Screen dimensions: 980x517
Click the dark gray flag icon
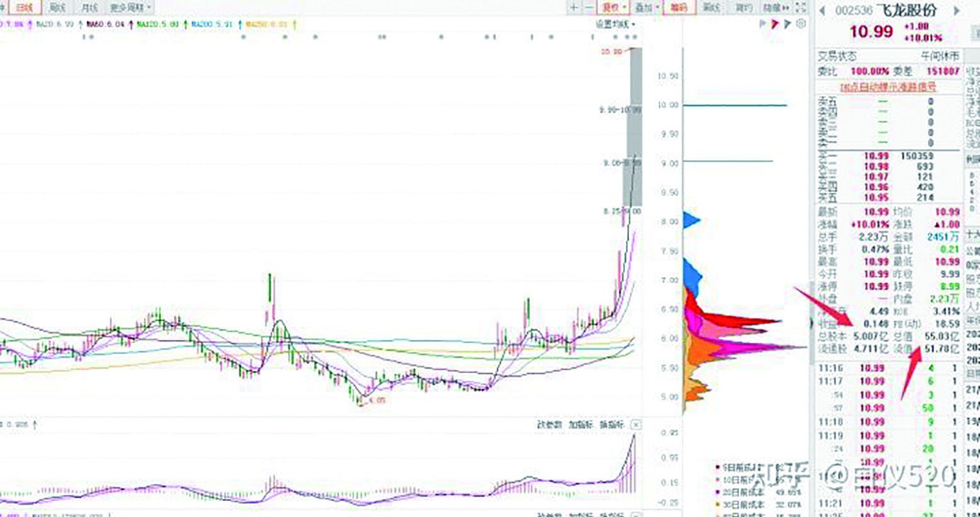tap(788, 24)
